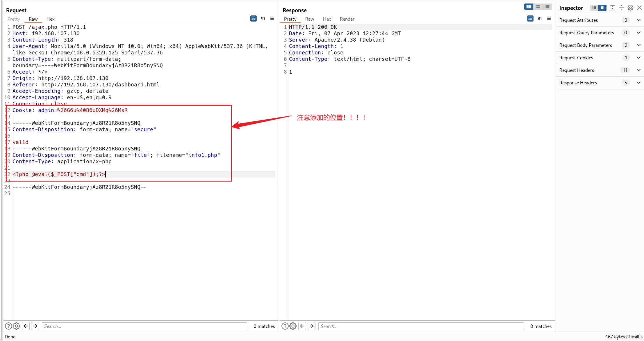Go to previous search match in Request

coord(26,326)
